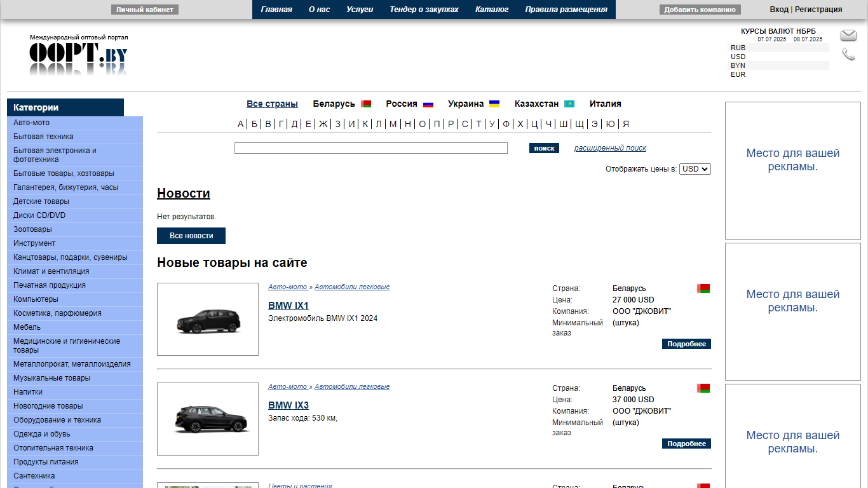Viewport: 868px width, 488px height.
Task: Open Бытовая электроника и фототехника category
Action: point(75,155)
